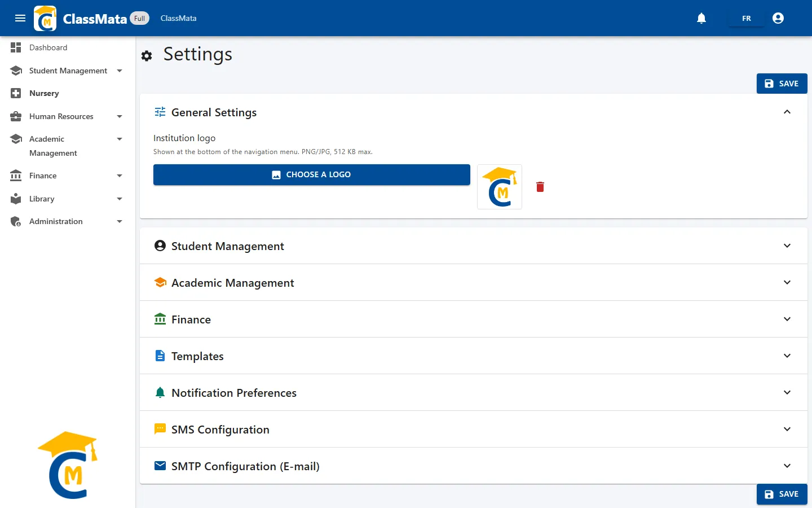Viewport: 812px width, 508px height.
Task: Click the ClassMata text link in header
Action: (178, 18)
